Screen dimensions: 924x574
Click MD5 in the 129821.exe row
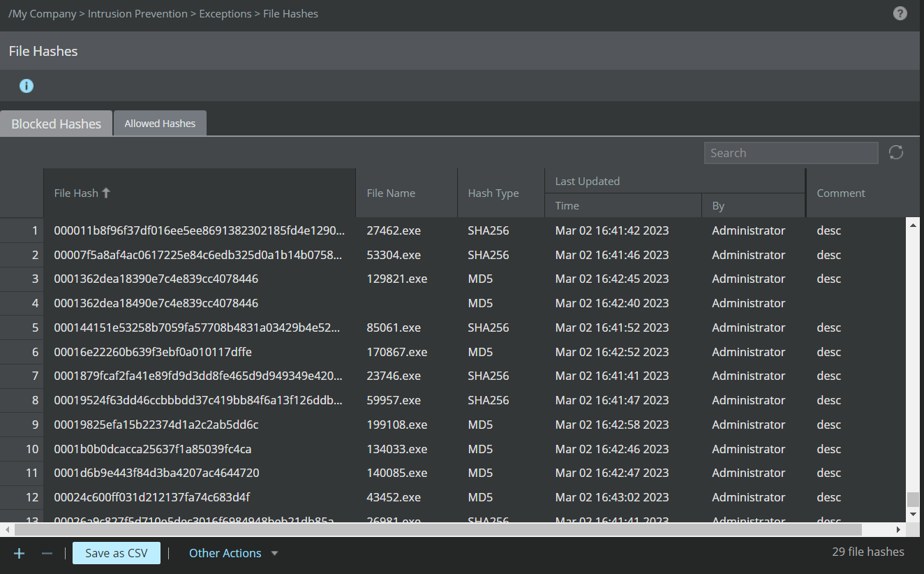tap(480, 279)
